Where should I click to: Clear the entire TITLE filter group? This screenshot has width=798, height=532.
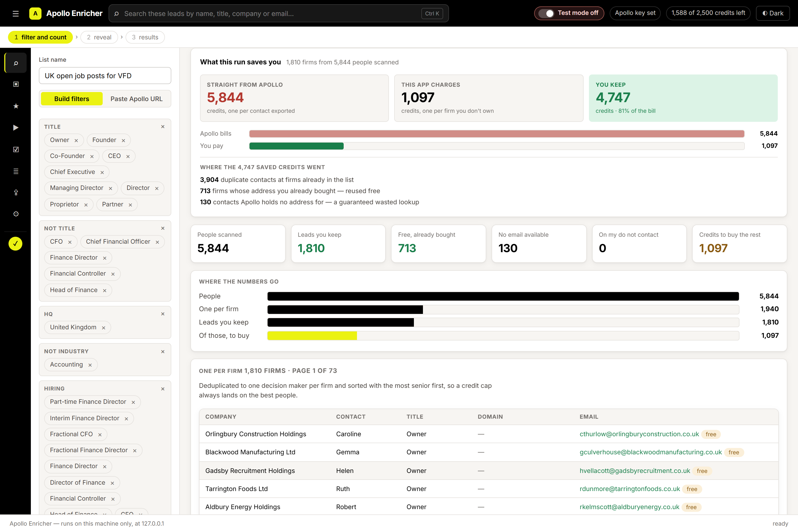point(163,127)
